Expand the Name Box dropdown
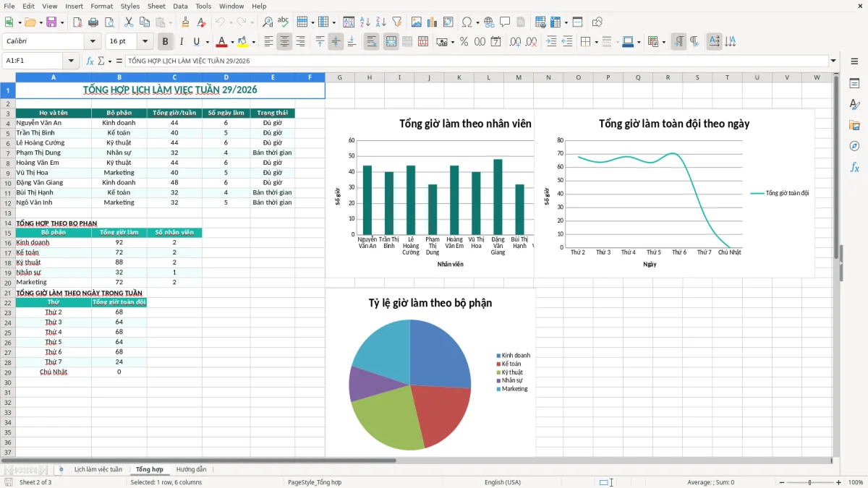Viewport: 868px width, 488px height. click(71, 61)
